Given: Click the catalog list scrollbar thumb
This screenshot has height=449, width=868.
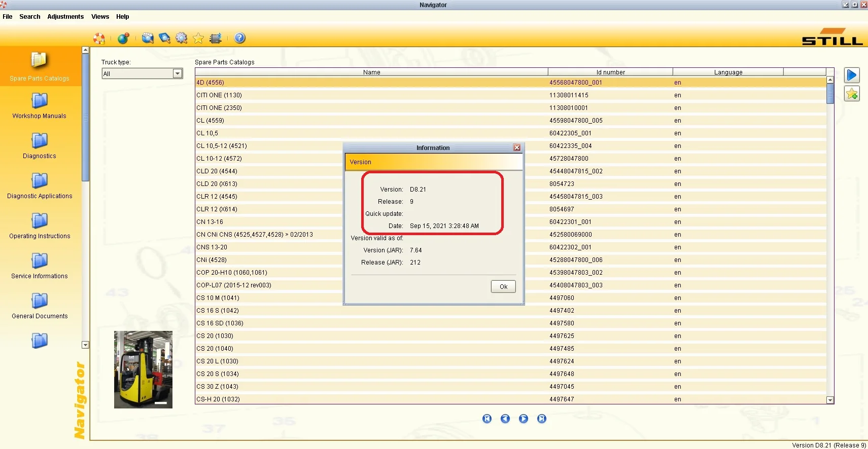Looking at the screenshot, I should click(830, 94).
